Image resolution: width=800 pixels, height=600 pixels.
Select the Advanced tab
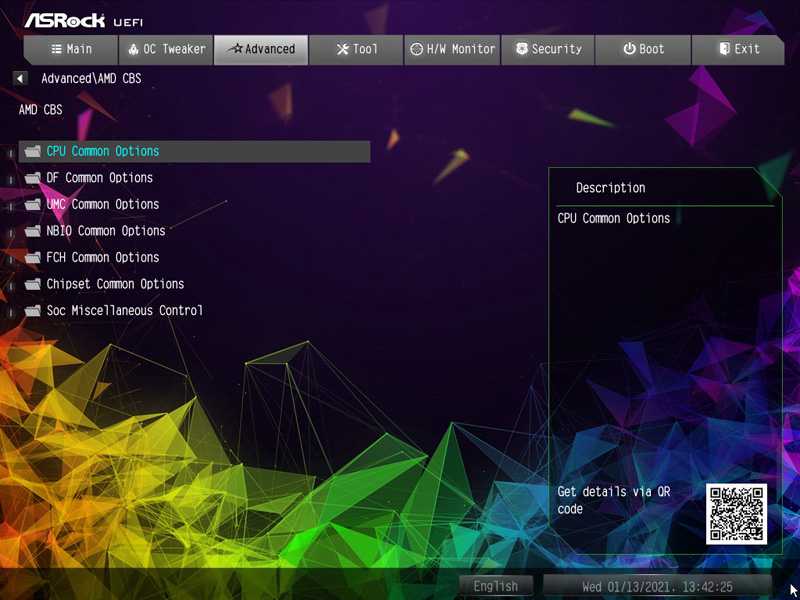coord(261,49)
